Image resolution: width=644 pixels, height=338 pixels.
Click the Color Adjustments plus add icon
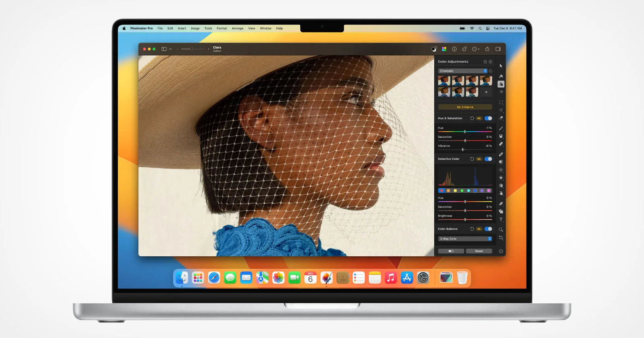(490, 62)
